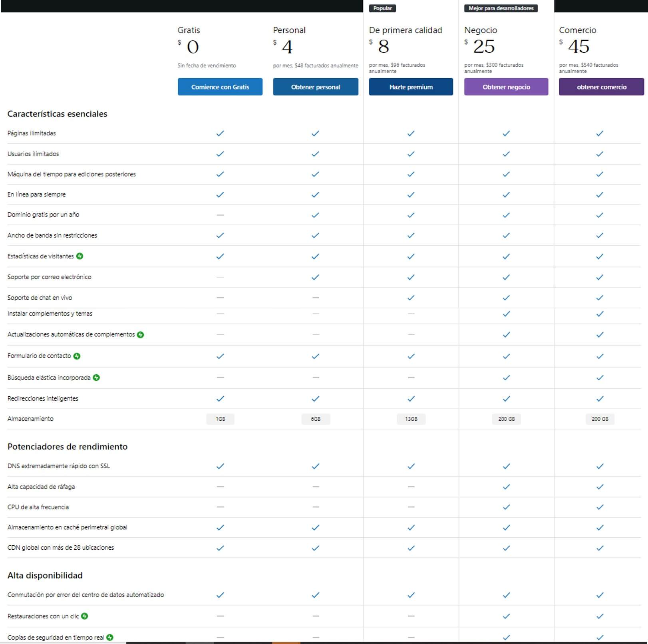
Task: Click the Jetpack icon beside Restauraciones con un clic
Action: pyautogui.click(x=84, y=616)
